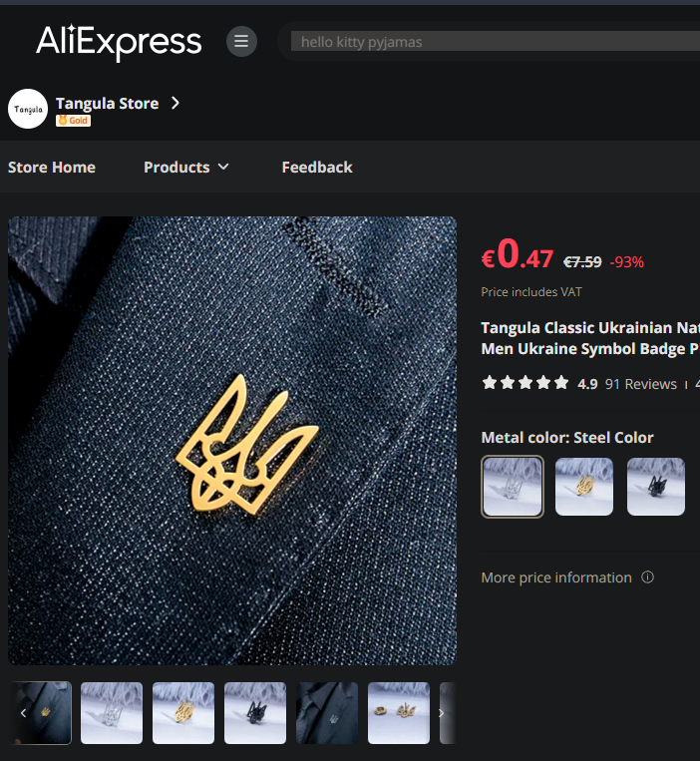The width and height of the screenshot is (700, 761).
Task: Click the search field with hello kitty pyjamas
Action: point(495,41)
